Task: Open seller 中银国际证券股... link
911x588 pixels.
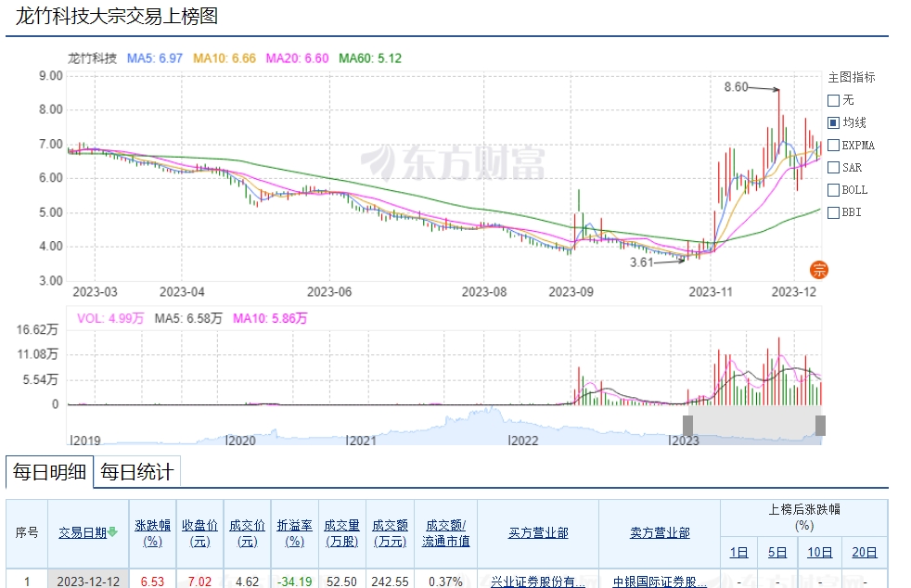Action: click(x=659, y=582)
